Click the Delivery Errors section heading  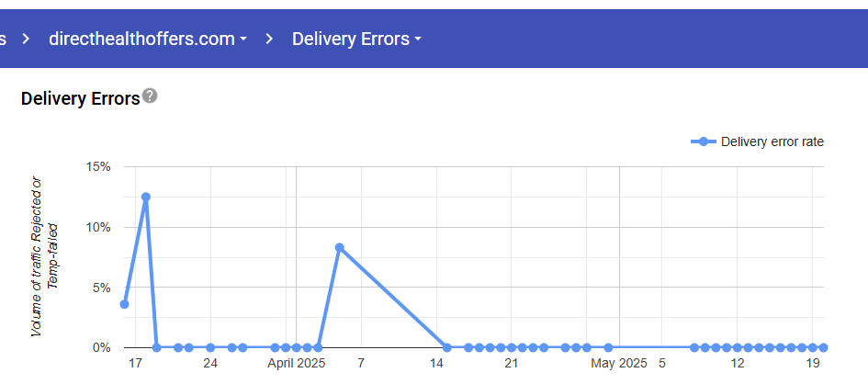point(80,96)
